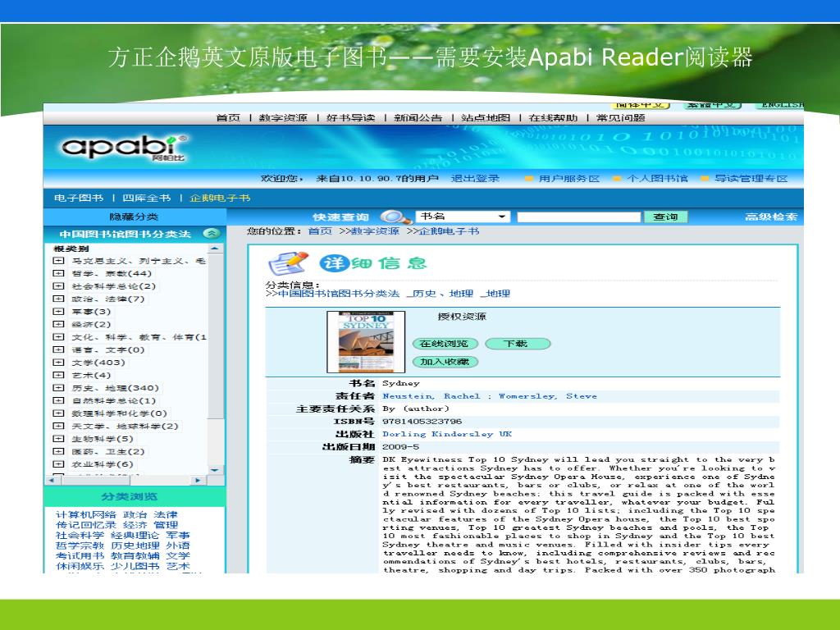Open 在线帮助 in the top menu
Image resolution: width=840 pixels, height=630 pixels.
[553, 118]
